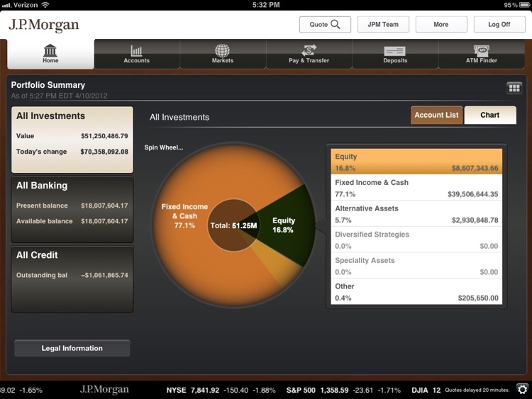
Task: Click the $205,650.00 amount
Action: point(478,298)
